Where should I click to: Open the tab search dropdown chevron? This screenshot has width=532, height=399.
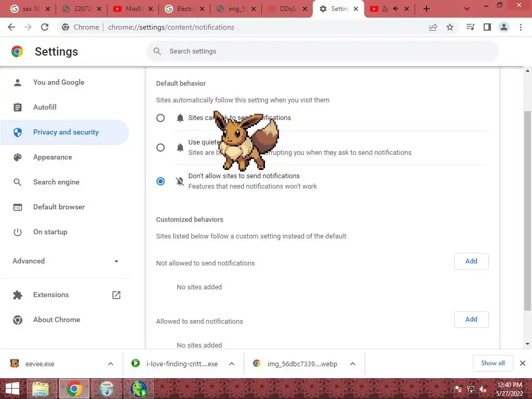point(467,9)
